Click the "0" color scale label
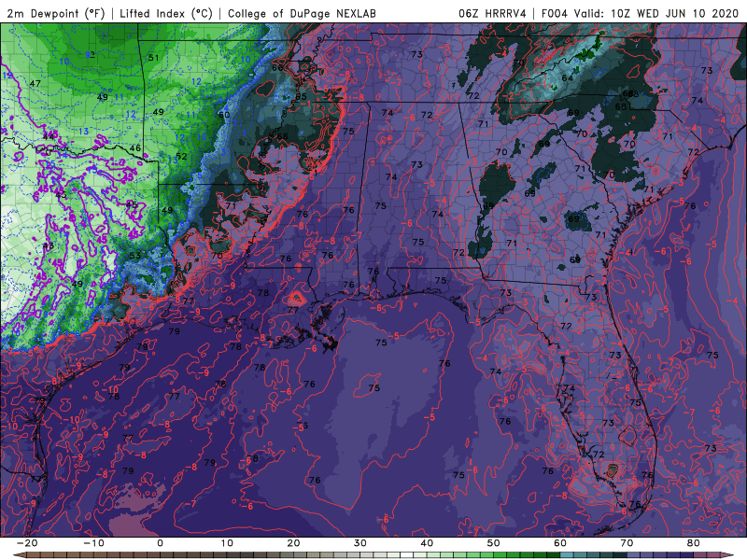The width and height of the screenshot is (747, 560). 160,543
